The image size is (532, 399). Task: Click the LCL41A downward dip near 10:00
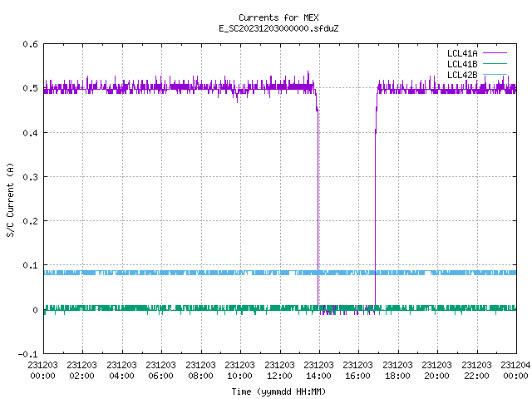pos(237,98)
